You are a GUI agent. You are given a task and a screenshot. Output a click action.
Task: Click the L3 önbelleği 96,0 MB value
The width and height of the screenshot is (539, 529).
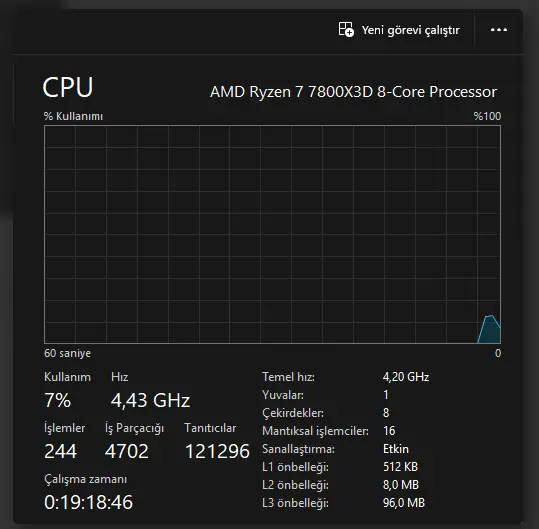(404, 503)
